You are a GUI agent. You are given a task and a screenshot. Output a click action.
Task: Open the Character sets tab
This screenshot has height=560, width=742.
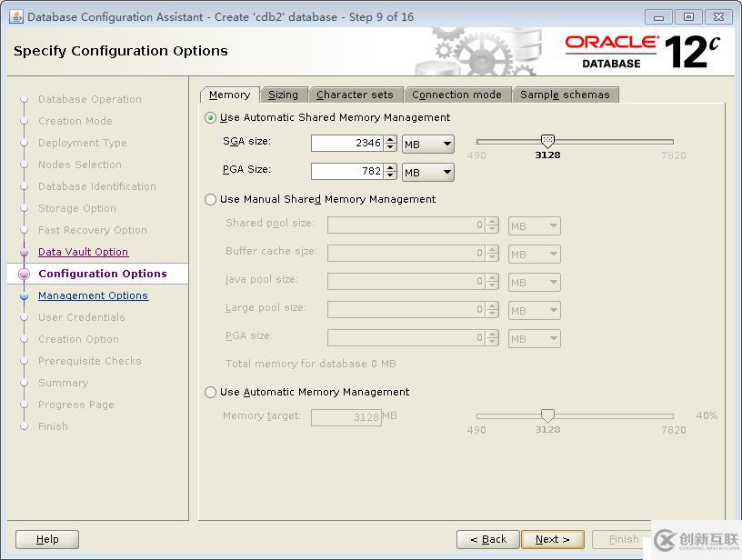pos(355,95)
